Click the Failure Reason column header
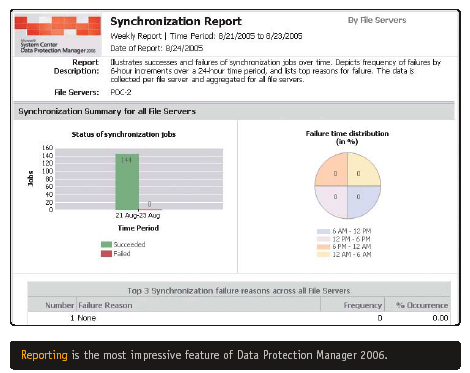The width and height of the screenshot is (470, 373). [105, 305]
